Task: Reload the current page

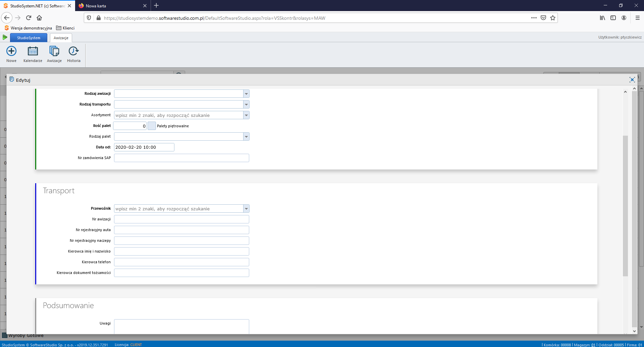Action: pos(29,18)
